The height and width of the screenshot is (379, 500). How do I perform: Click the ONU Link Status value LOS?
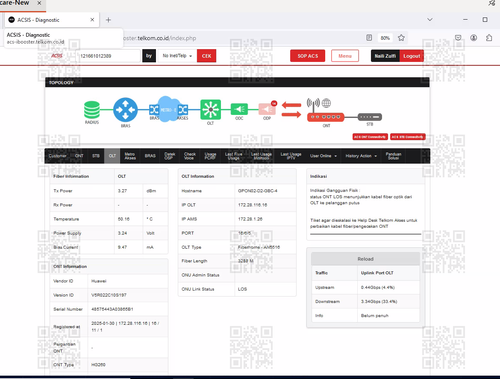click(x=242, y=289)
